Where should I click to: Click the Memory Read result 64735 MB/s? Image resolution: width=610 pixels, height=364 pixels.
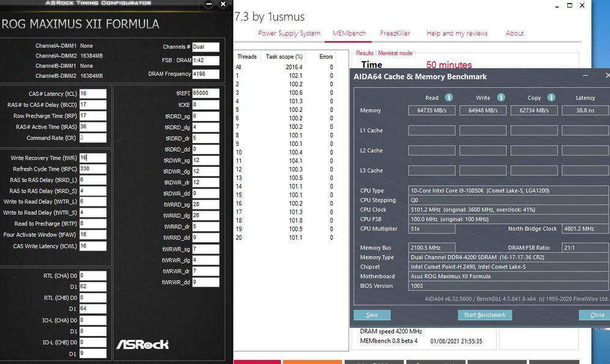(x=432, y=111)
